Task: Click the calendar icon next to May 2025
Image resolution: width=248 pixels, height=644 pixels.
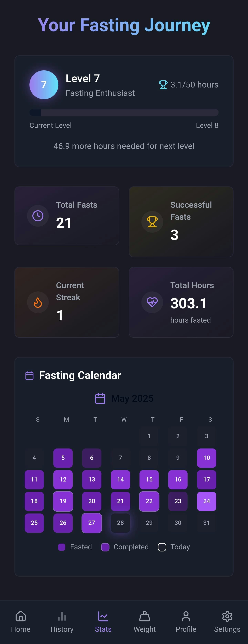Action: (x=100, y=398)
